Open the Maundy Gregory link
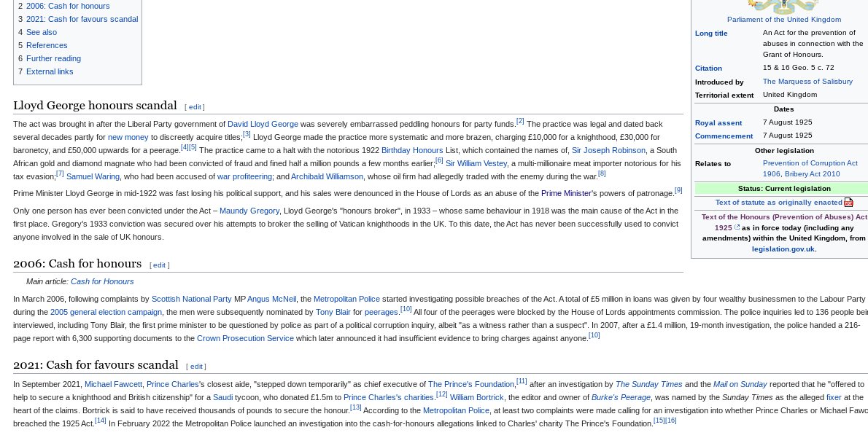 pyautogui.click(x=249, y=211)
